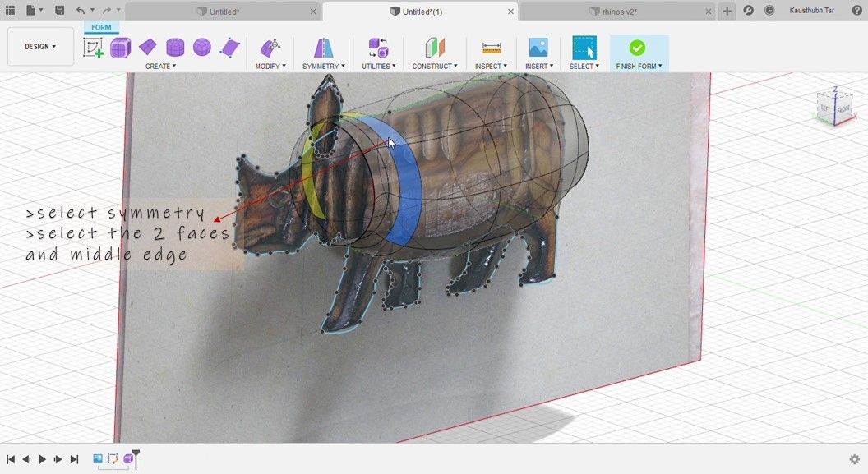Viewport: 868px width, 474px height.
Task: Undo the last action
Action: [x=81, y=10]
